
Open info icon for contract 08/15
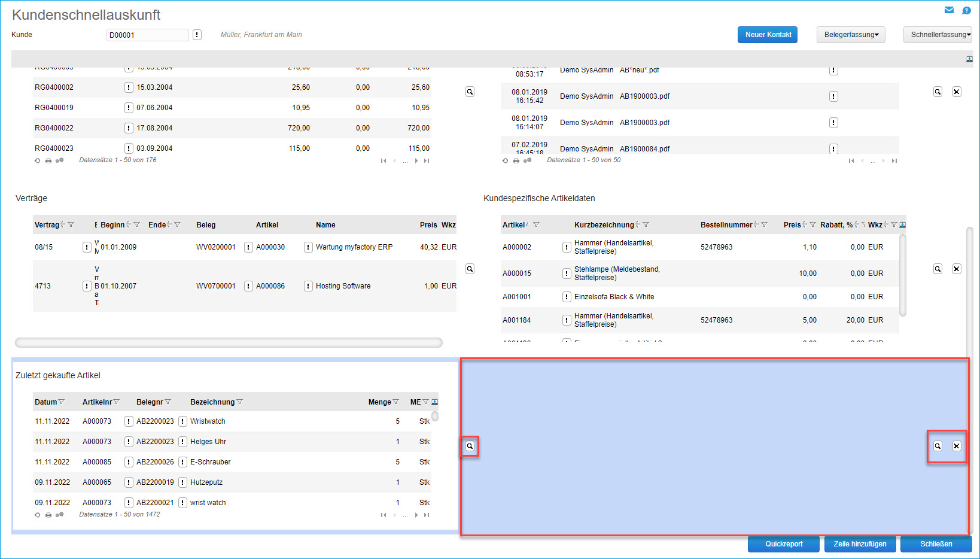pos(87,247)
